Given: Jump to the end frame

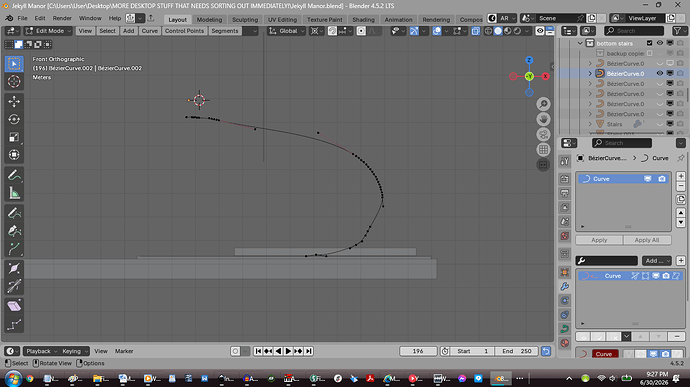Looking at the screenshot, I should (x=309, y=351).
